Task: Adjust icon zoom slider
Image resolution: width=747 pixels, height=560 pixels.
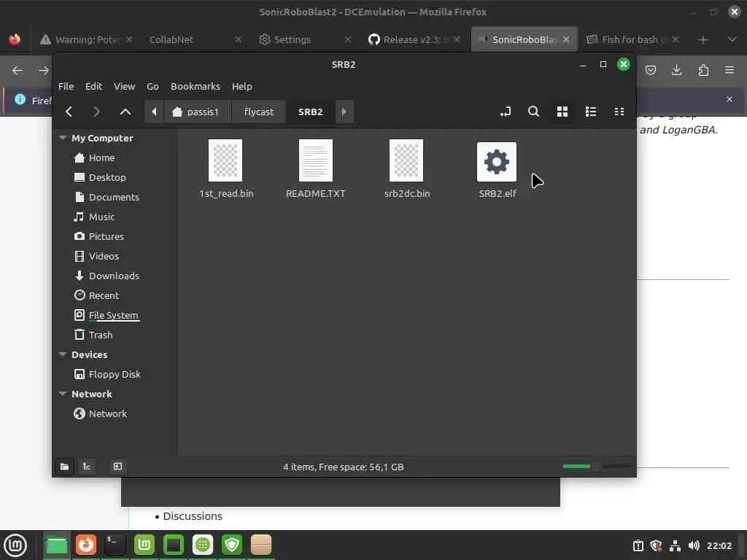Action: [x=596, y=466]
